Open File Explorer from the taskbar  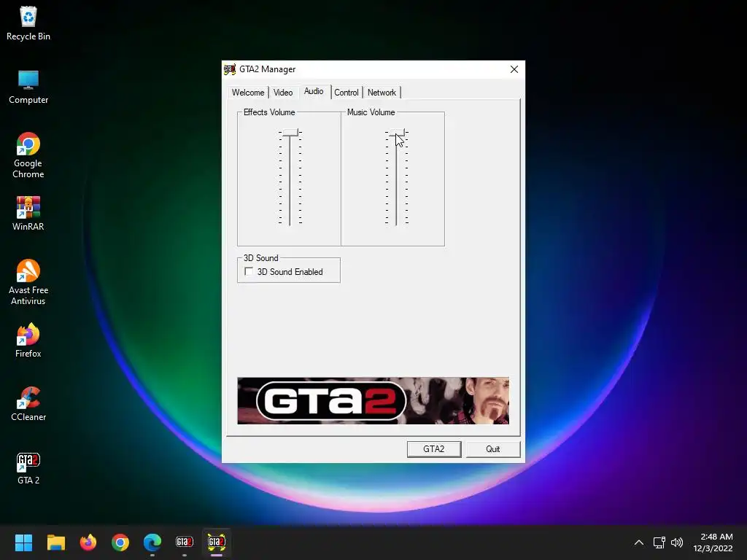(x=55, y=542)
